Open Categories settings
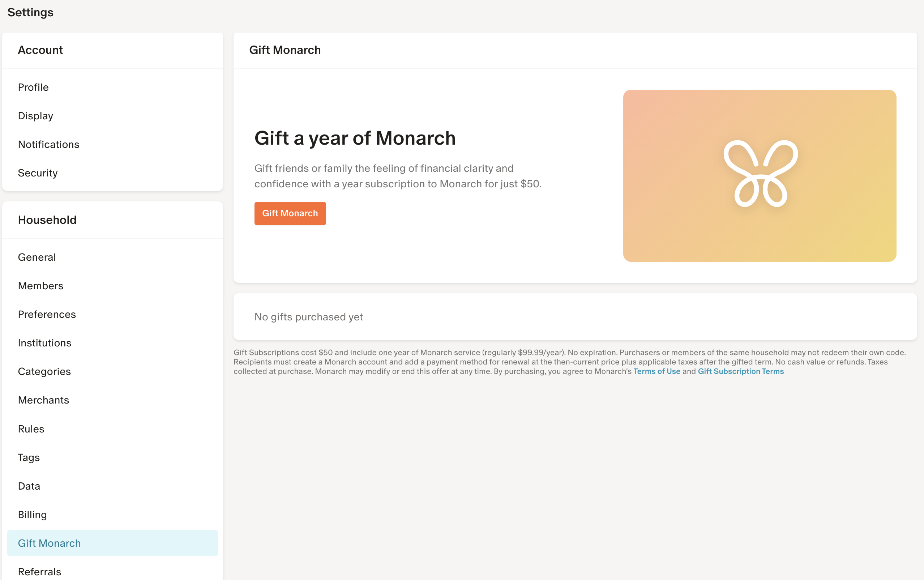This screenshot has width=924, height=580. pyautogui.click(x=44, y=371)
